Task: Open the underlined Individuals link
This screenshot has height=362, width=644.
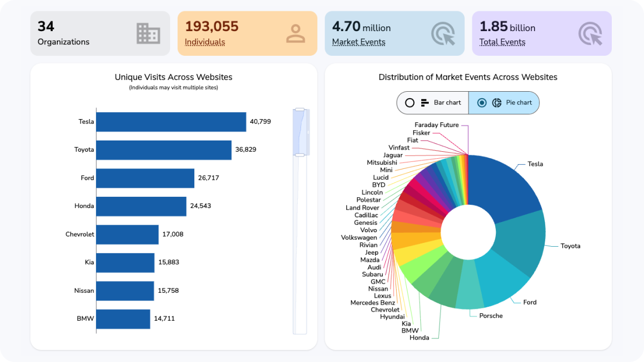Action: [x=204, y=42]
